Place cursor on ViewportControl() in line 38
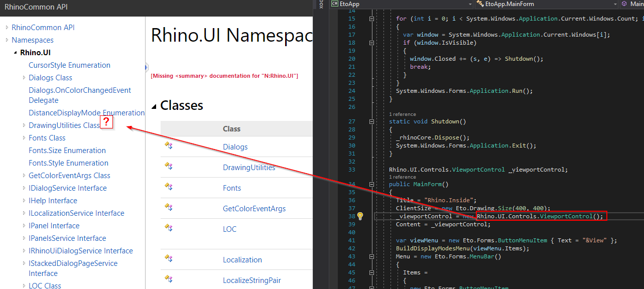644x289 pixels. pos(571,216)
